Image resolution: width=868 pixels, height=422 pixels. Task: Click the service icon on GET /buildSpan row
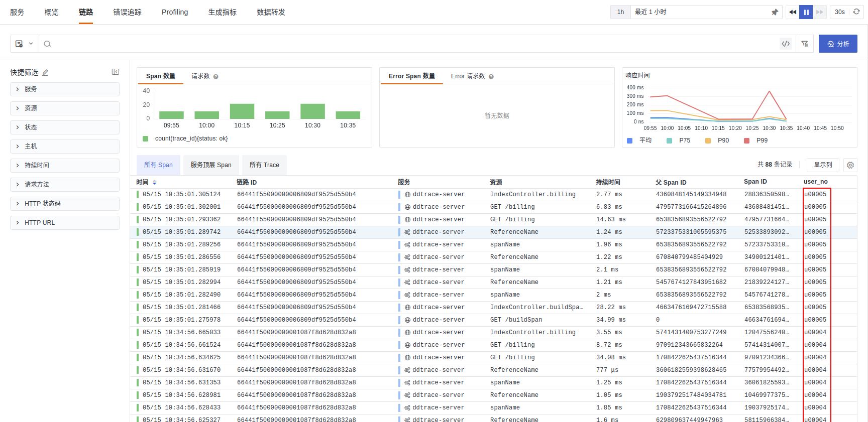click(407, 320)
